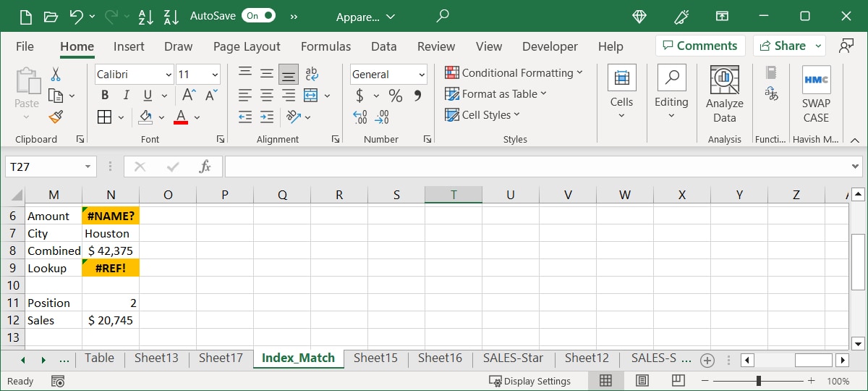This screenshot has width=868, height=391.
Task: Cut selection with scissors icon
Action: (x=56, y=74)
